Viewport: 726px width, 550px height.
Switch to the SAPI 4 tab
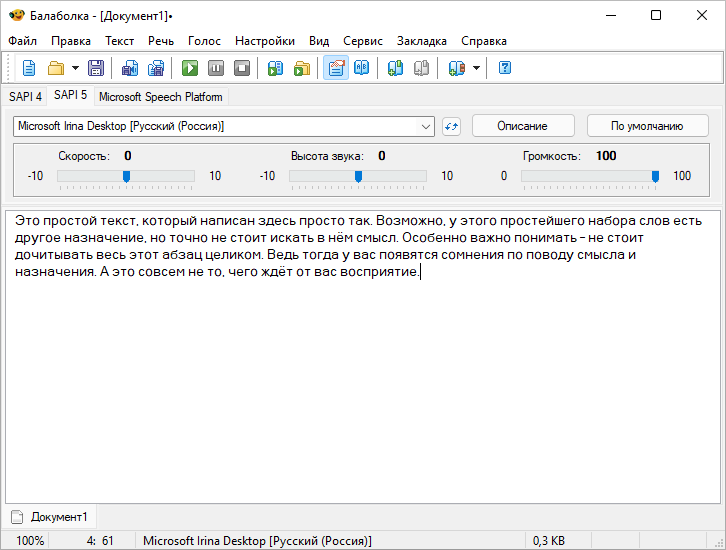click(x=25, y=97)
